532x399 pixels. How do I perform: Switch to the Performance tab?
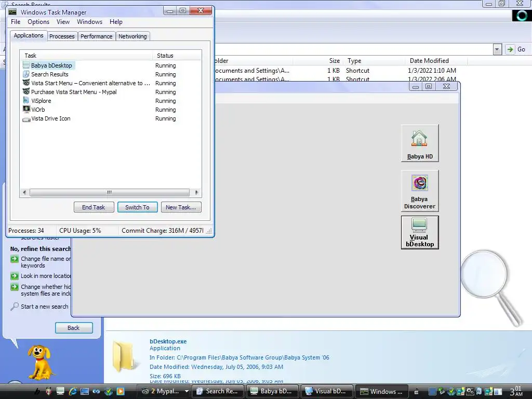coord(96,36)
